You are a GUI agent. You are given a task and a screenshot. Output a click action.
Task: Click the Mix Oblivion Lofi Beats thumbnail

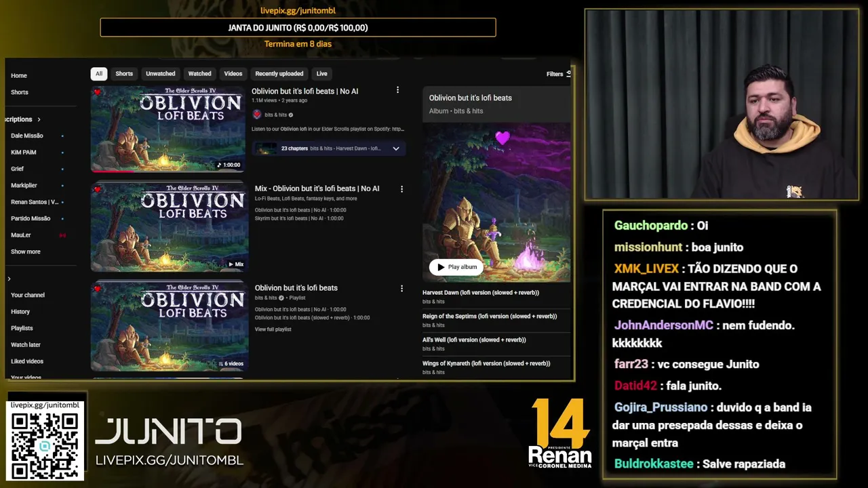tap(170, 226)
